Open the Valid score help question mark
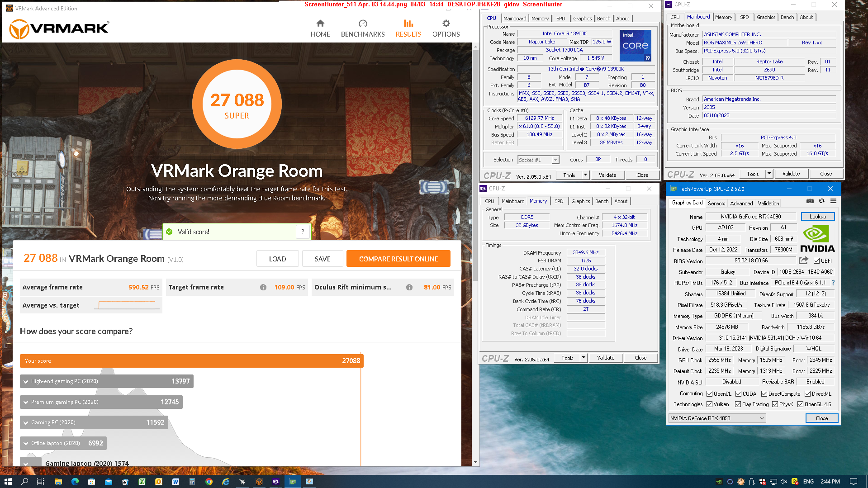Image resolution: width=868 pixels, height=488 pixels. pos(303,232)
